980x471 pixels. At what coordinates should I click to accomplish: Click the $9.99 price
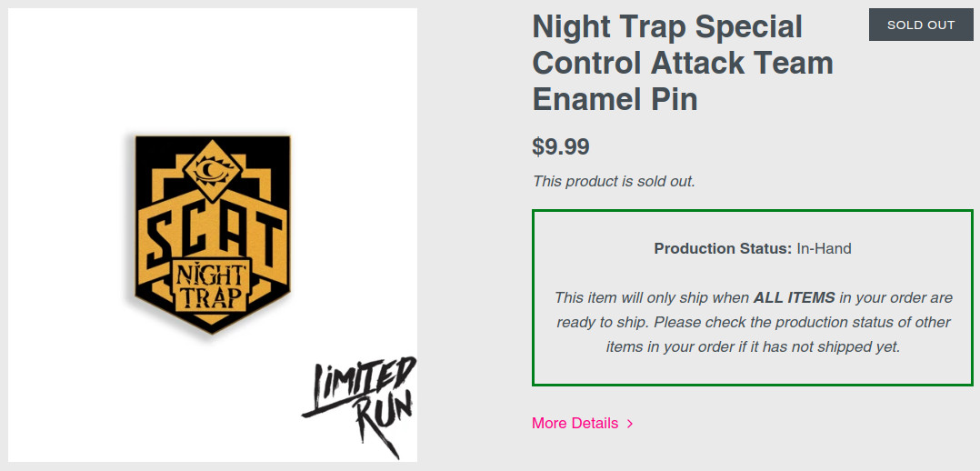561,146
